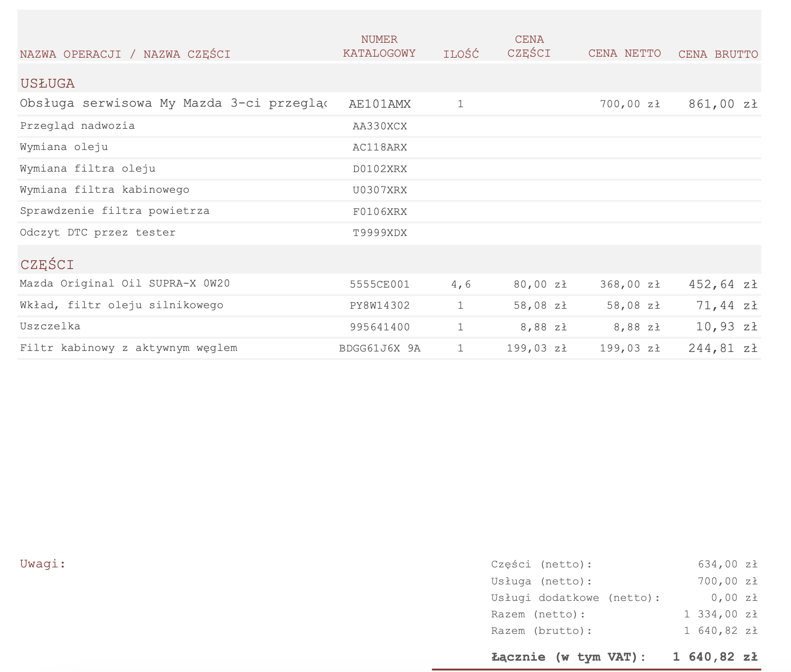The height and width of the screenshot is (672, 791).
Task: Click the 861,00 zł service gross price
Action: [722, 104]
